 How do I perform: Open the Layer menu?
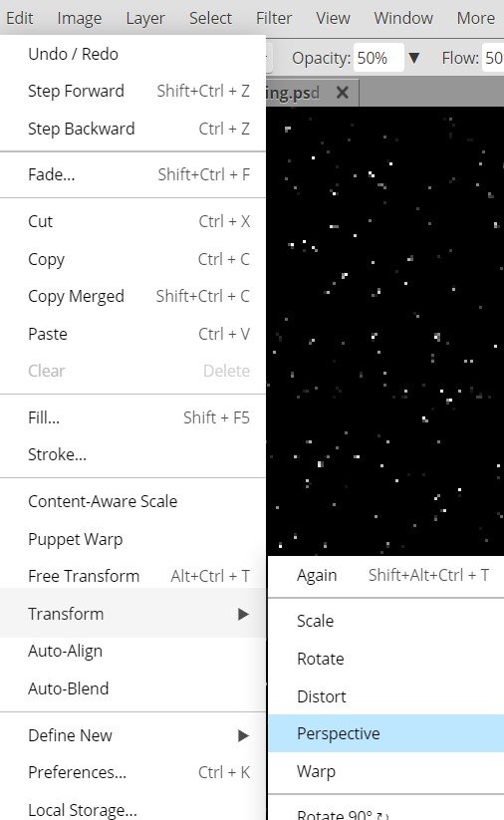click(x=144, y=18)
